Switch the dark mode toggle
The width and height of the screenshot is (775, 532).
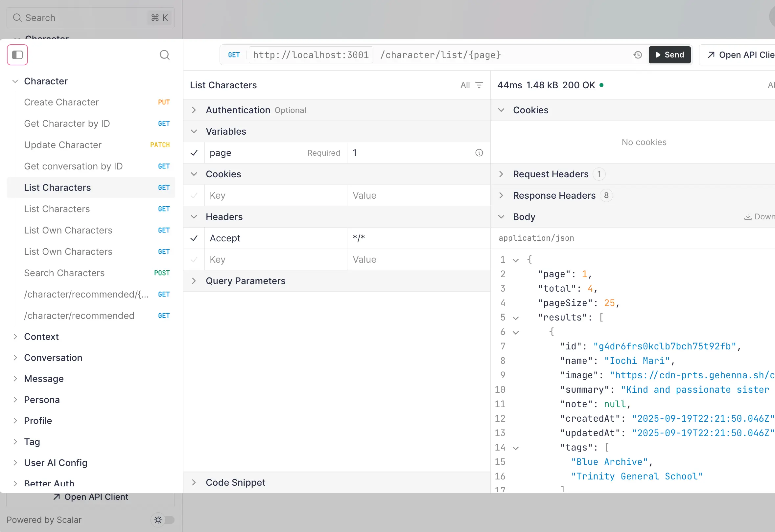tap(168, 520)
